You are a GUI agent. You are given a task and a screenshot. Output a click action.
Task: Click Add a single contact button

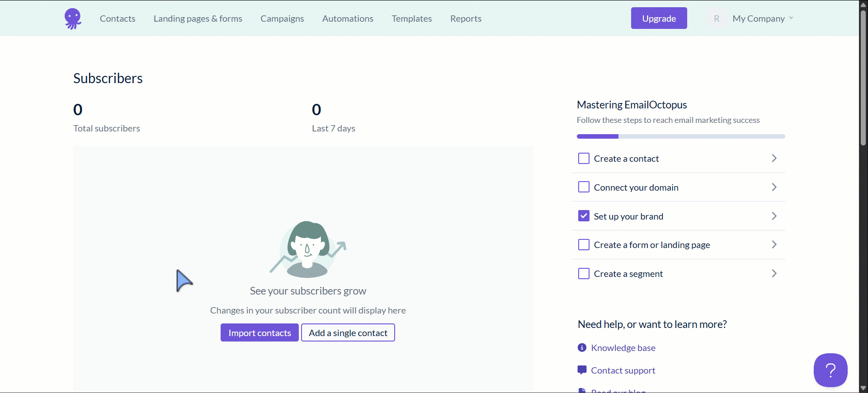click(348, 332)
